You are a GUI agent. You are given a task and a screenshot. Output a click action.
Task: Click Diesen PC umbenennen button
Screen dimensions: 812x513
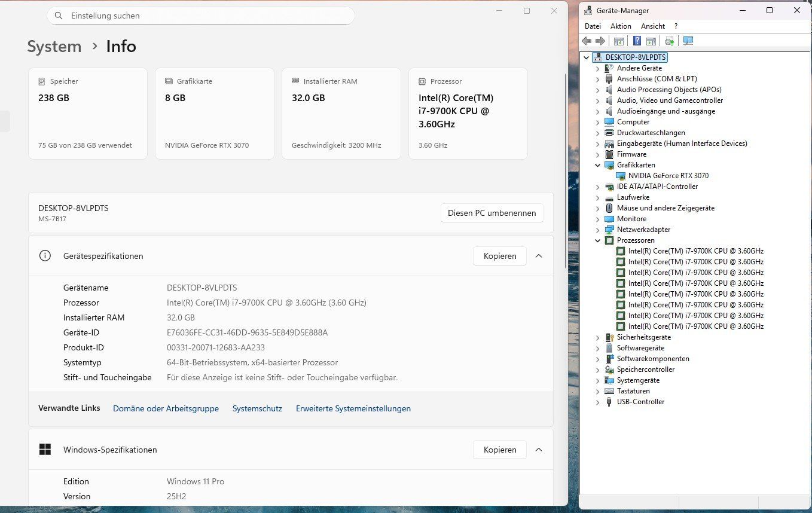[492, 213]
